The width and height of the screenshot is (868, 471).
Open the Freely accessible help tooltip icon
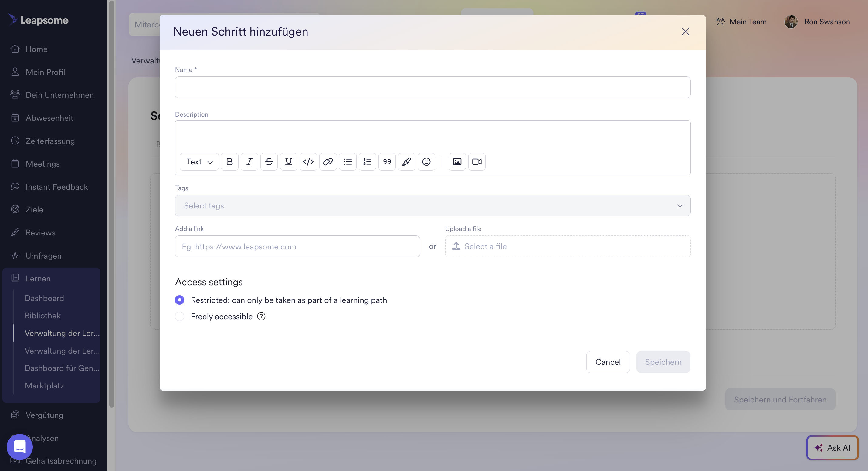coord(261,316)
